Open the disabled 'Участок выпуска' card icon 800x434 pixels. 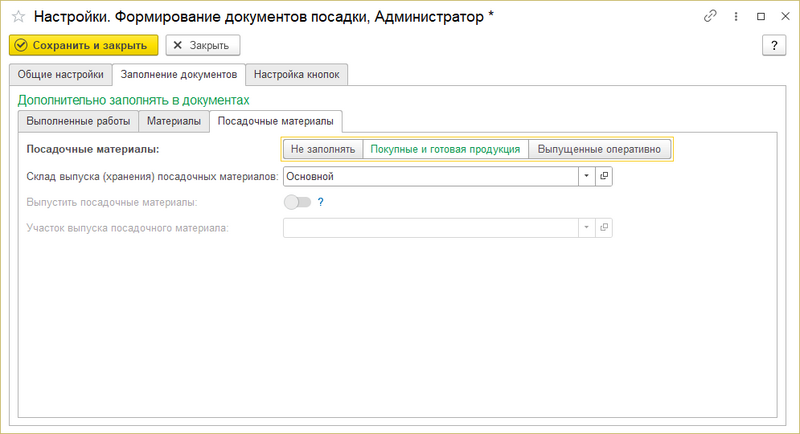(604, 228)
